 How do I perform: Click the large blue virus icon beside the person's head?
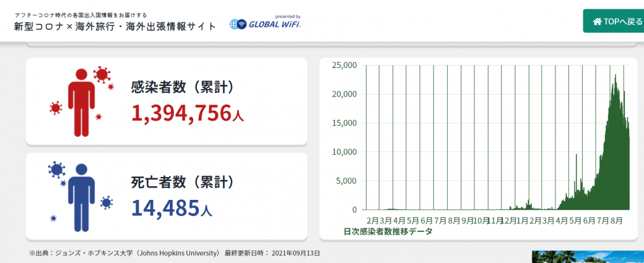[x=57, y=169]
